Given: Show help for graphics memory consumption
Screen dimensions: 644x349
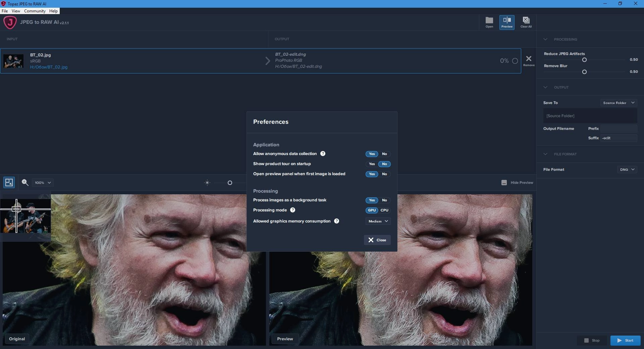Looking at the screenshot, I should click(x=336, y=221).
